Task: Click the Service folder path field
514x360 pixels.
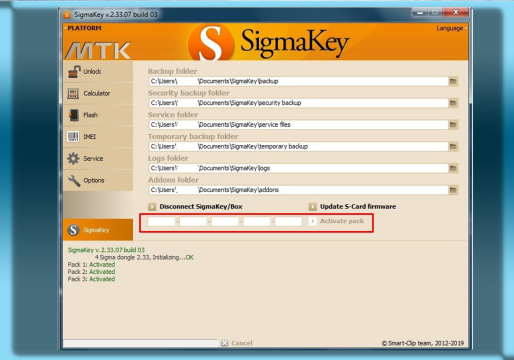Action: pyautogui.click(x=298, y=125)
